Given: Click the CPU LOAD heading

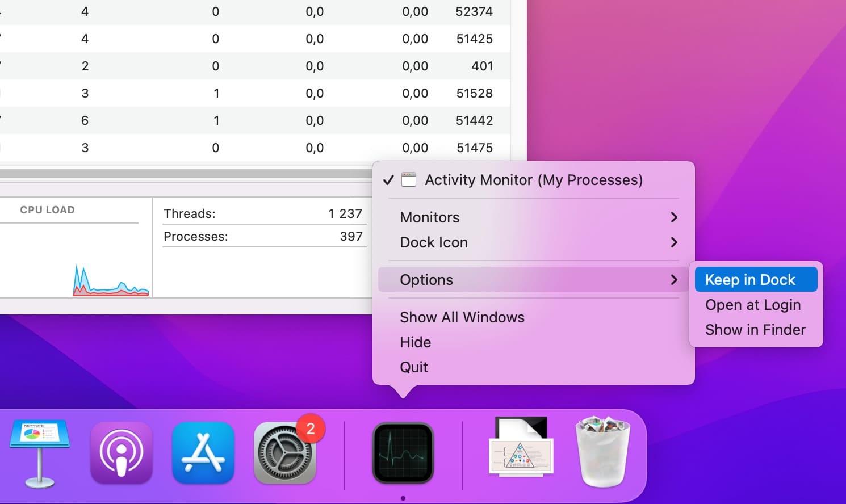Looking at the screenshot, I should click(48, 210).
